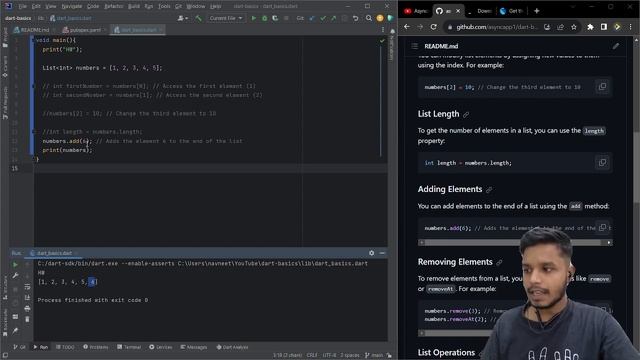Push commits with the Git arrow icon
This screenshot has height=360, width=640.
[x=333, y=18]
